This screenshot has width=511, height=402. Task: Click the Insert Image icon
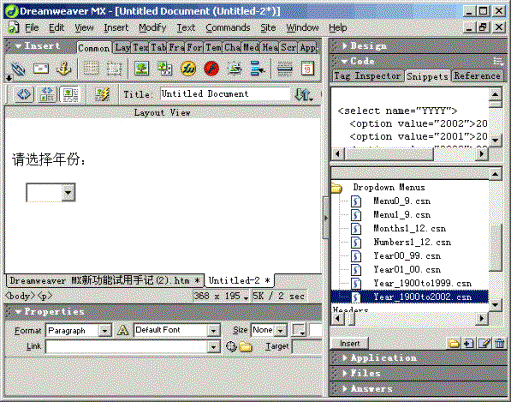click(x=142, y=69)
